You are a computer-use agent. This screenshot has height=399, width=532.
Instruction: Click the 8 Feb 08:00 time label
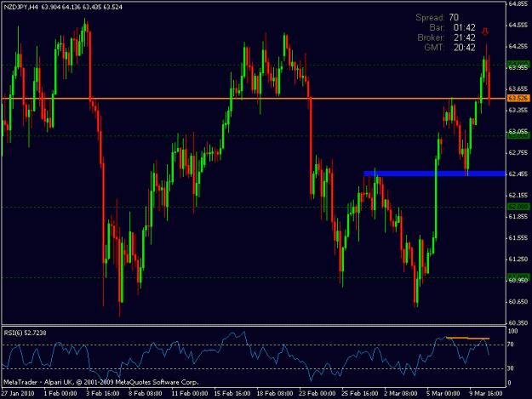point(146,393)
